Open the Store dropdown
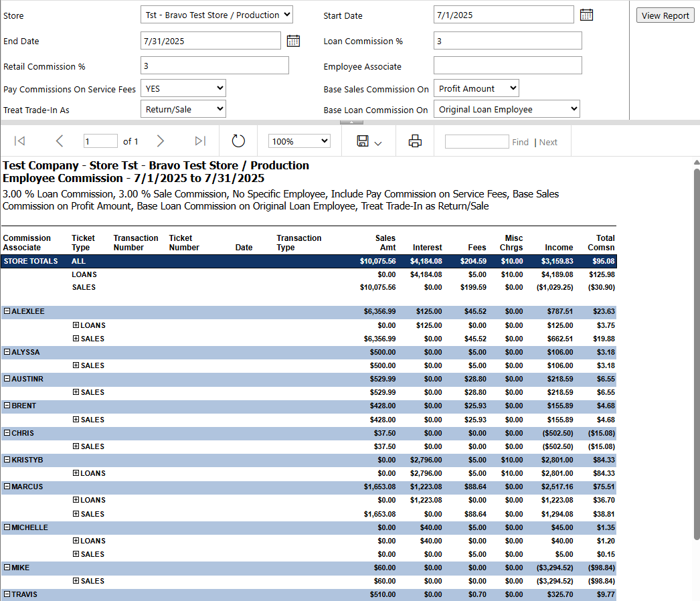 (217, 15)
